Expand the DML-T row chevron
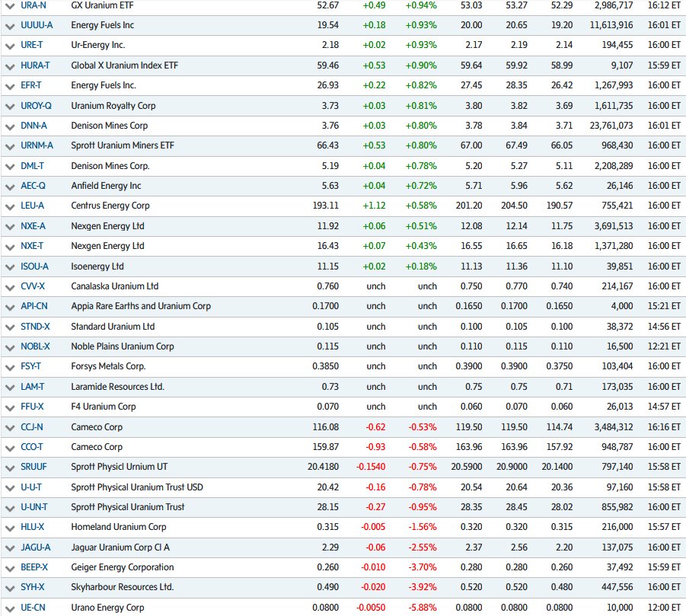The image size is (686, 616). click(x=10, y=167)
